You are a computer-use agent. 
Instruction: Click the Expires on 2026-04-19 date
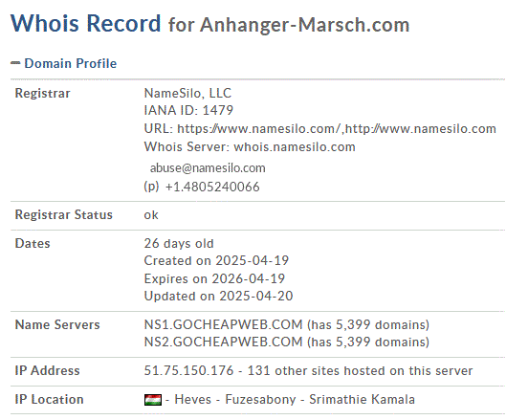[x=214, y=278]
